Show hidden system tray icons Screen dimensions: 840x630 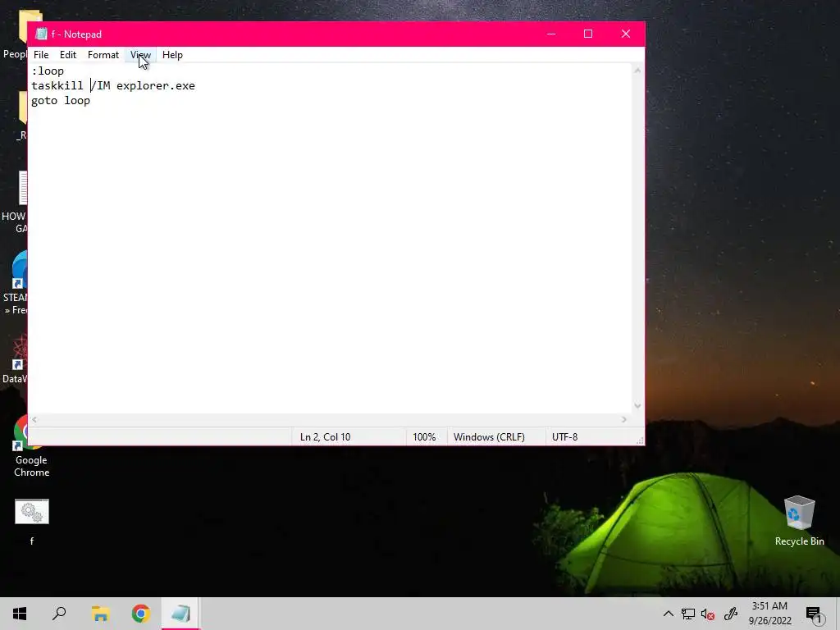pyautogui.click(x=668, y=614)
